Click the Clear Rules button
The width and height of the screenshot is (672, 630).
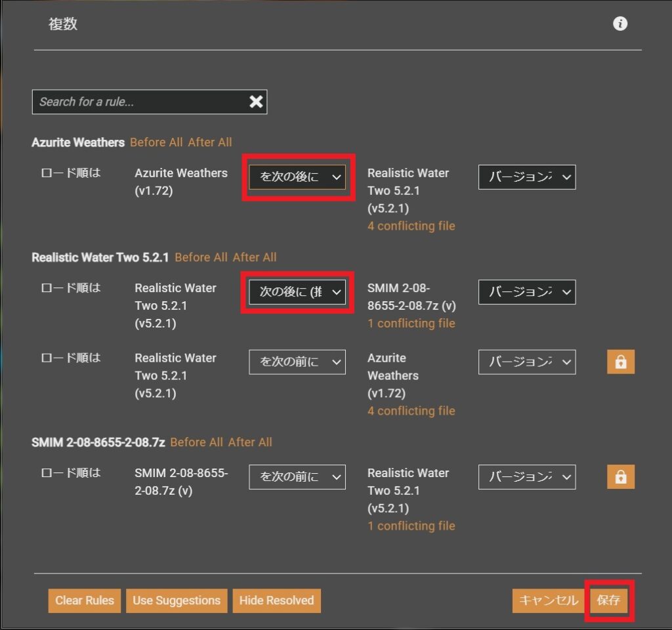[x=85, y=600]
